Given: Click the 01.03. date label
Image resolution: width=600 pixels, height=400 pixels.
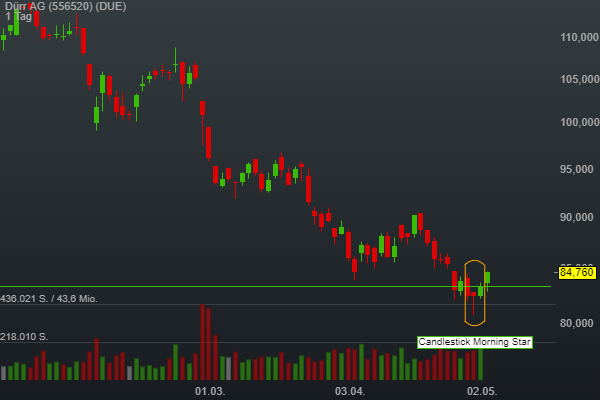Looking at the screenshot, I should click(210, 391).
